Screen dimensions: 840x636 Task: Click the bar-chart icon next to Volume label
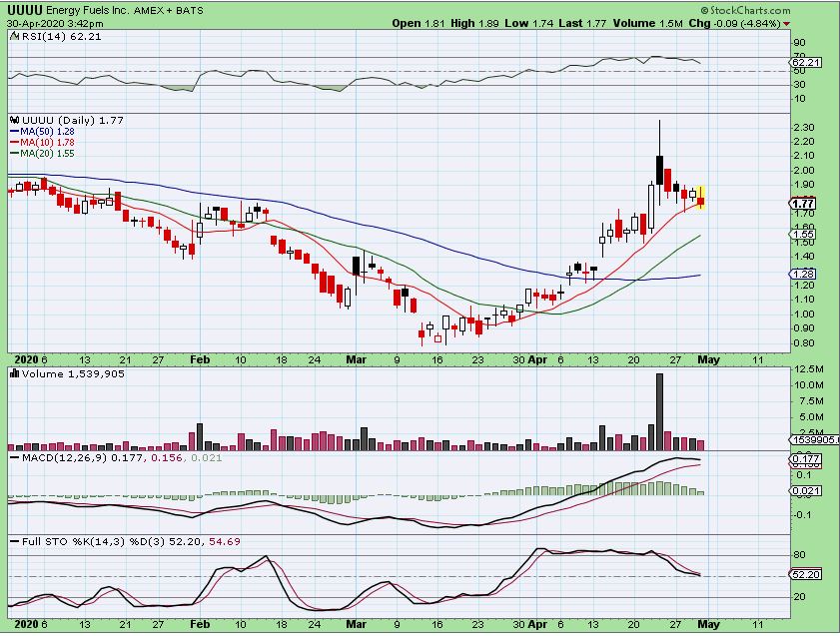tap(15, 373)
